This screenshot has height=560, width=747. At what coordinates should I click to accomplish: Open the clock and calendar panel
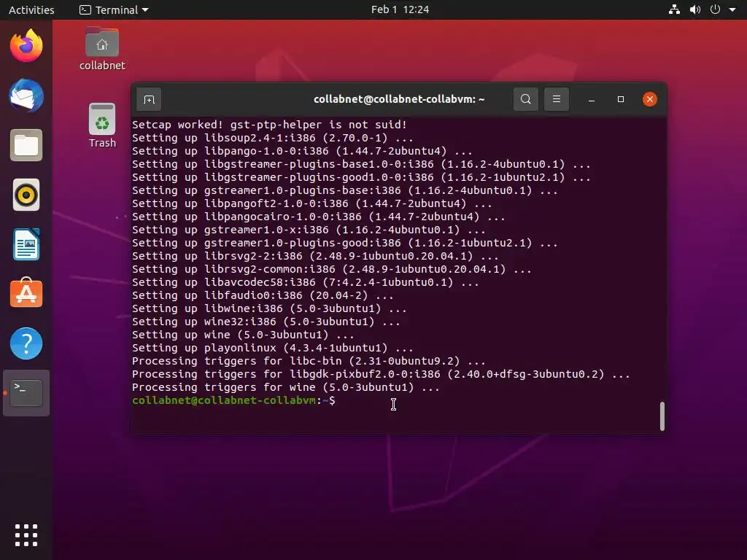[x=400, y=9]
